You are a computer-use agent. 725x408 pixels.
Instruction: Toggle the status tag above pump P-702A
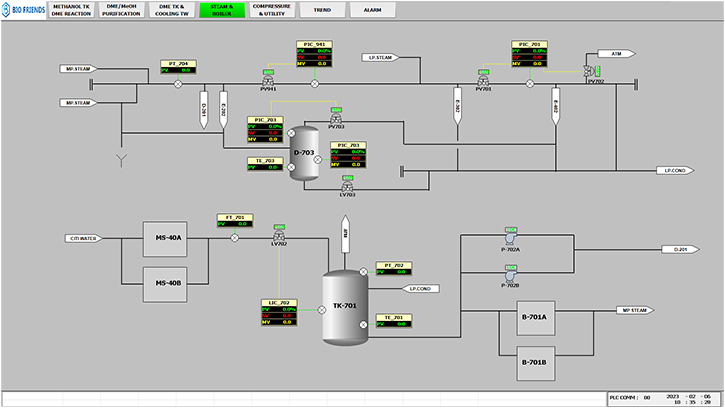point(510,230)
